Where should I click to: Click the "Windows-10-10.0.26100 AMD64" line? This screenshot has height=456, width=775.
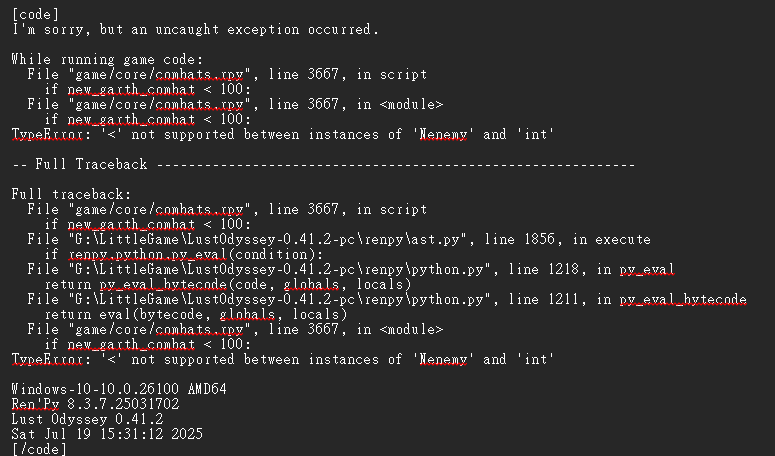tap(119, 389)
